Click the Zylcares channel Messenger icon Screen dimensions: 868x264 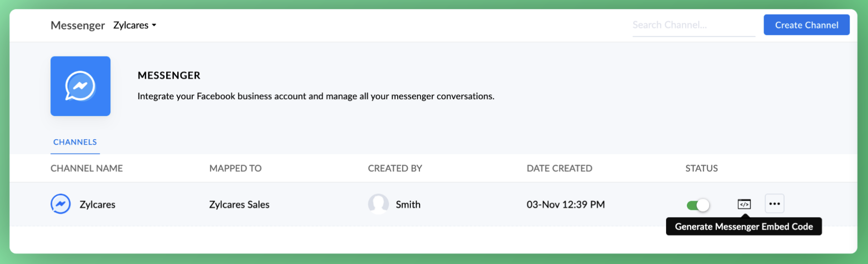pyautogui.click(x=61, y=204)
